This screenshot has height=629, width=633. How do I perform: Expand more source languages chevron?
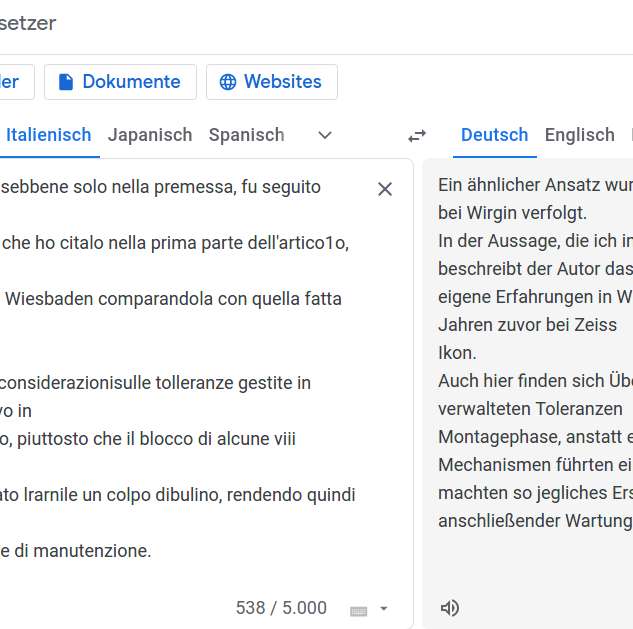324,135
